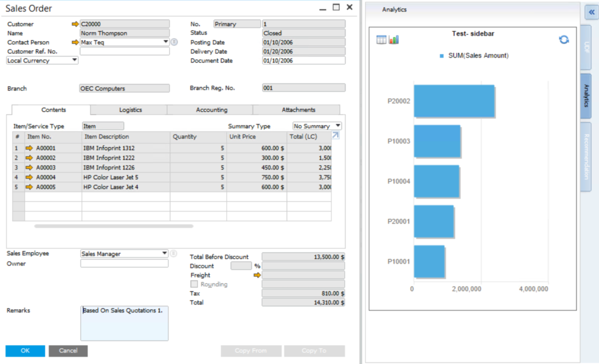The width and height of the screenshot is (599, 364).
Task: Switch to table view icon in Analytics
Action: point(381,39)
